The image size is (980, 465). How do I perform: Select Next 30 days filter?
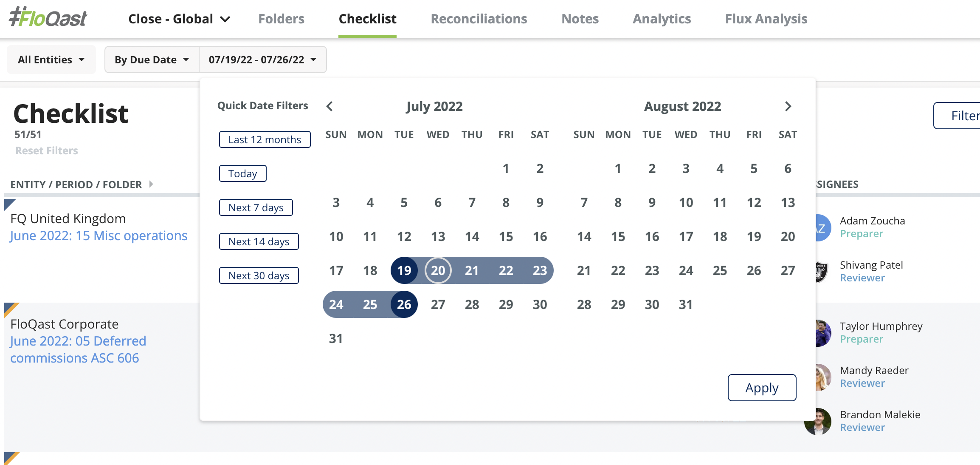[x=259, y=275]
